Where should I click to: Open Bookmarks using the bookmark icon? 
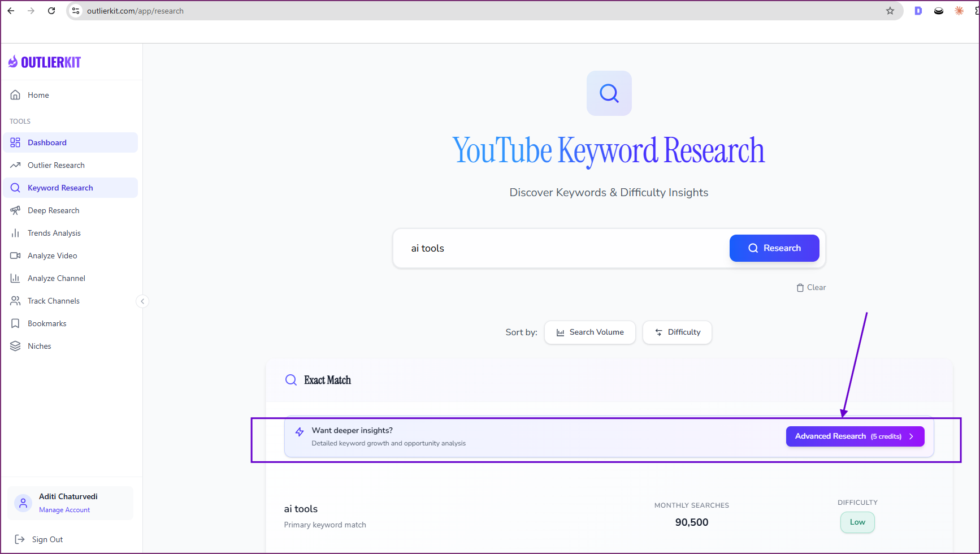point(15,323)
